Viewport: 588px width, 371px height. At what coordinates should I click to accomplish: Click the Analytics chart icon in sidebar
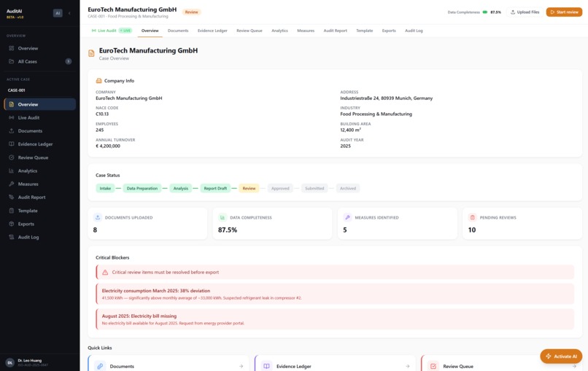point(11,171)
